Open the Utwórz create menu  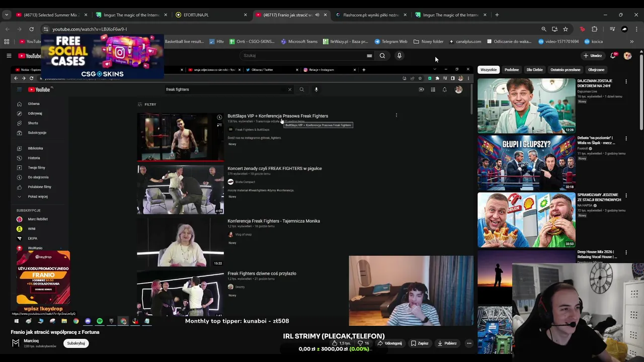(593, 56)
